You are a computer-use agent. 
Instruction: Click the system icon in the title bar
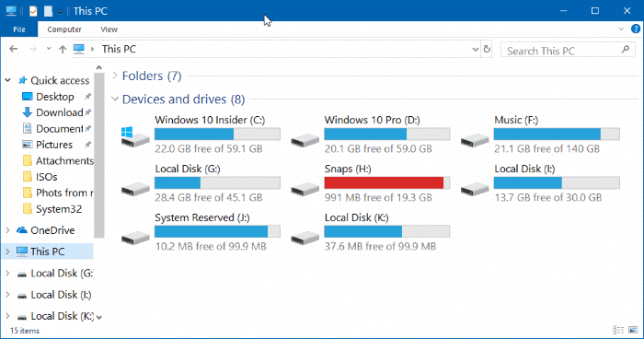point(11,11)
